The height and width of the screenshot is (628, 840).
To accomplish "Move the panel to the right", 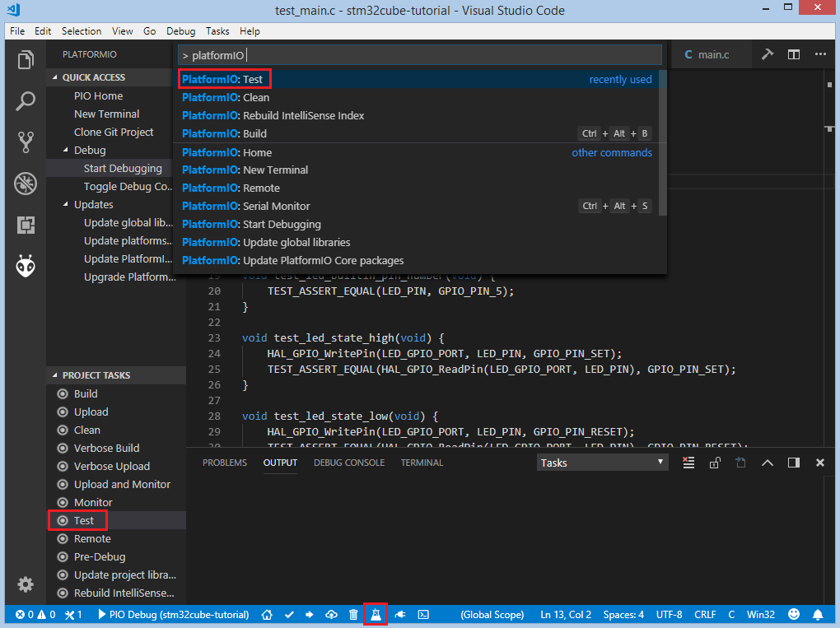I will click(x=794, y=463).
